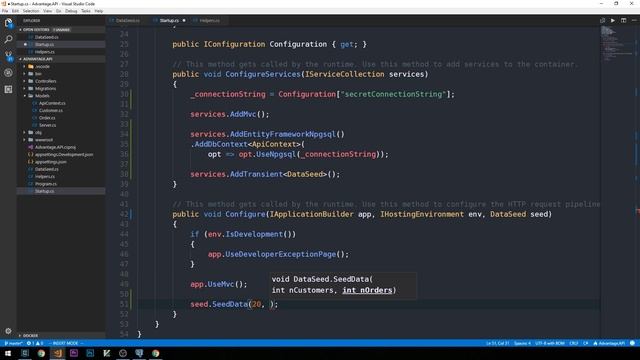
Task: Click the line and column indicator in status bar
Action: (498, 343)
